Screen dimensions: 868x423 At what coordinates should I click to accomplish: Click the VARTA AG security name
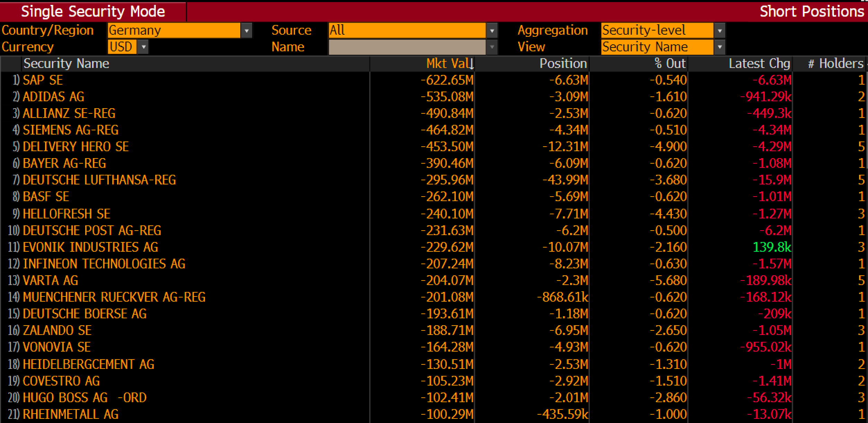(50, 280)
